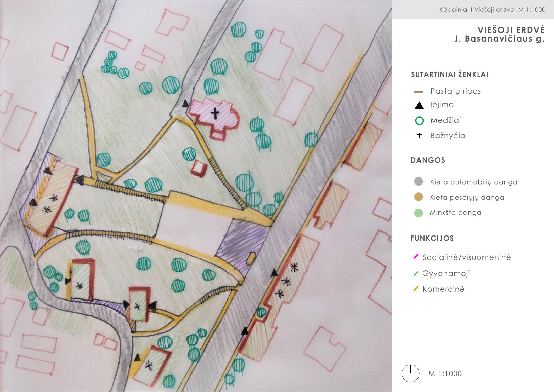
Task: Select the green Minkšta danga swatch
Action: (419, 213)
